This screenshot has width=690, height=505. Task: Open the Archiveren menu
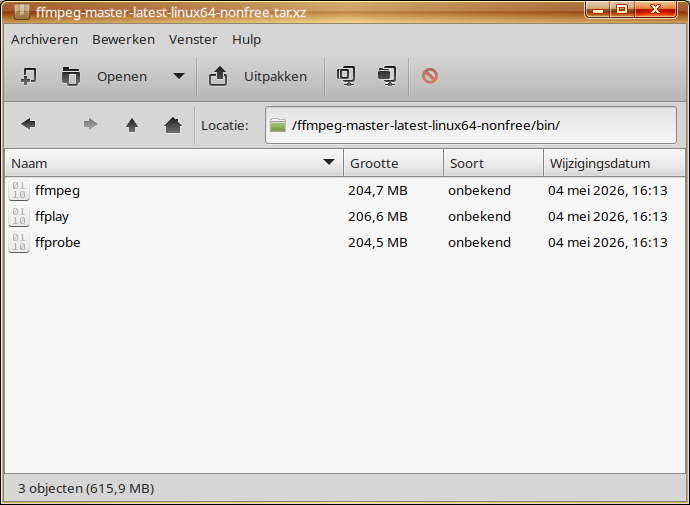pos(44,40)
